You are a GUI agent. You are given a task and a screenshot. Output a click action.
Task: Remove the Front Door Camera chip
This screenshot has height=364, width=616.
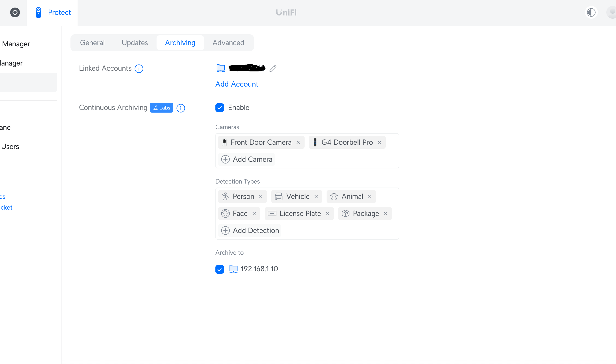pos(298,143)
